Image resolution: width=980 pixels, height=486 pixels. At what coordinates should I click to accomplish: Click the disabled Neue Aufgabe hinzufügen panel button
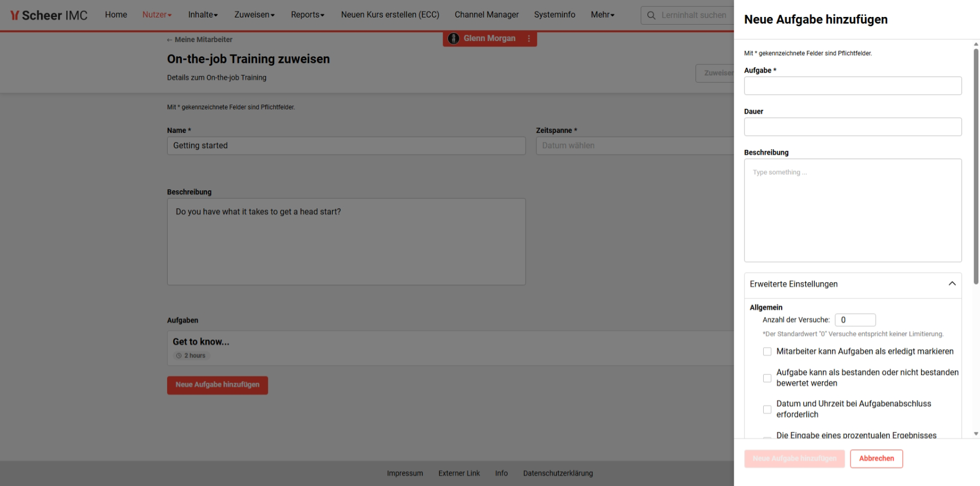point(794,459)
